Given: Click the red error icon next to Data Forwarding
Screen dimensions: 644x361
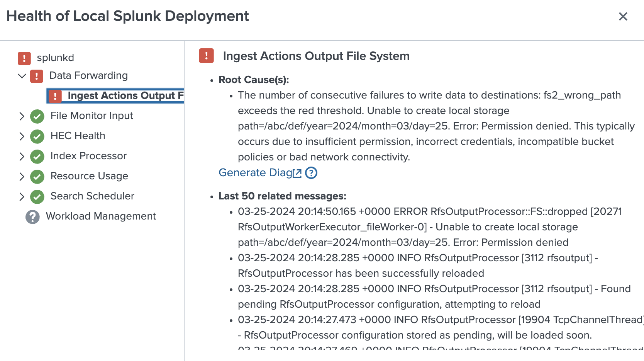Looking at the screenshot, I should [x=37, y=76].
